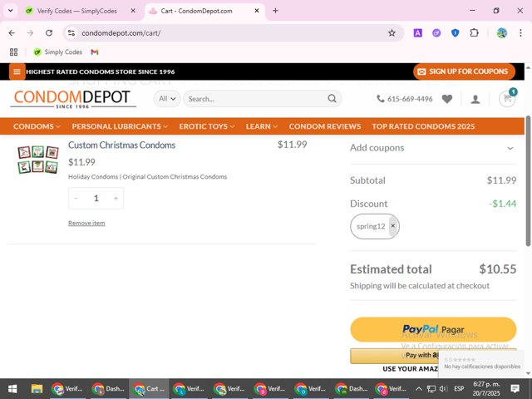Click the taskbar clock showing 6:27 p. m.

click(x=486, y=389)
